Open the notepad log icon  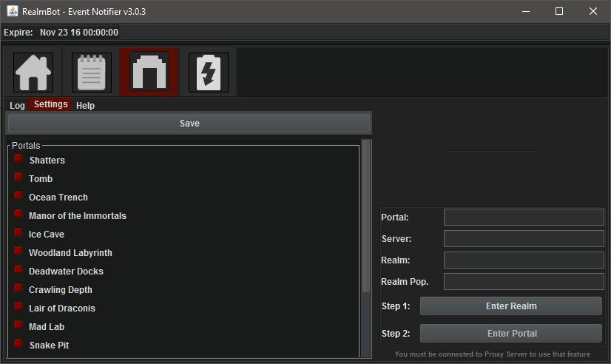pyautogui.click(x=92, y=73)
